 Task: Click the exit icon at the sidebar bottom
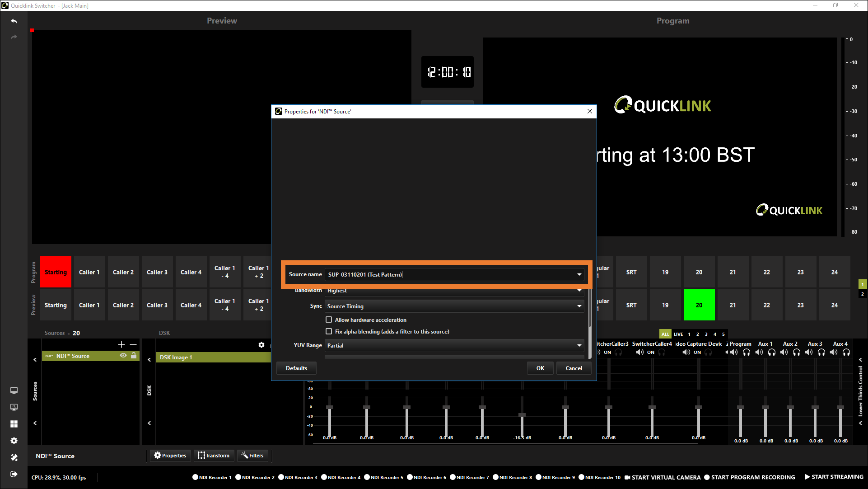[x=14, y=474]
